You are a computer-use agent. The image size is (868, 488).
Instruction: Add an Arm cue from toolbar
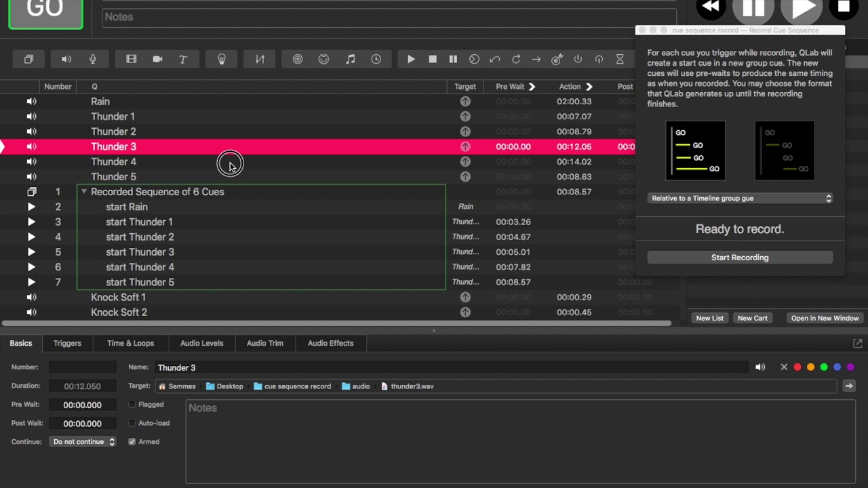point(578,60)
